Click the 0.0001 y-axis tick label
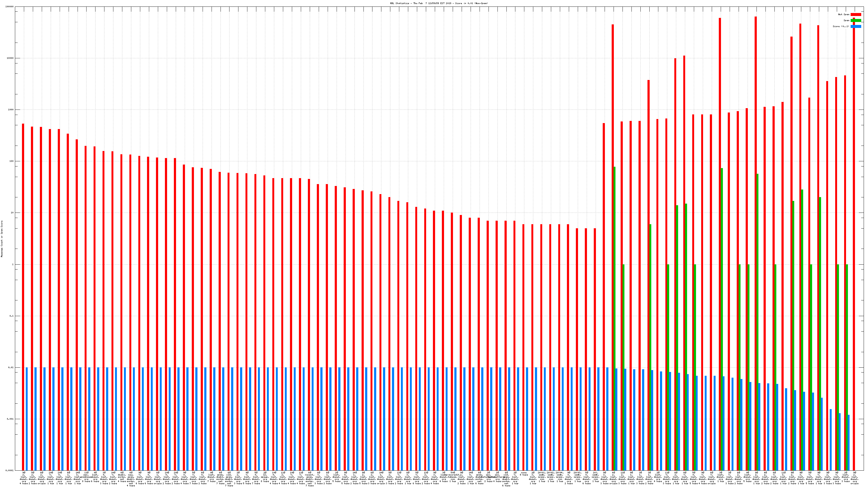 pyautogui.click(x=10, y=470)
